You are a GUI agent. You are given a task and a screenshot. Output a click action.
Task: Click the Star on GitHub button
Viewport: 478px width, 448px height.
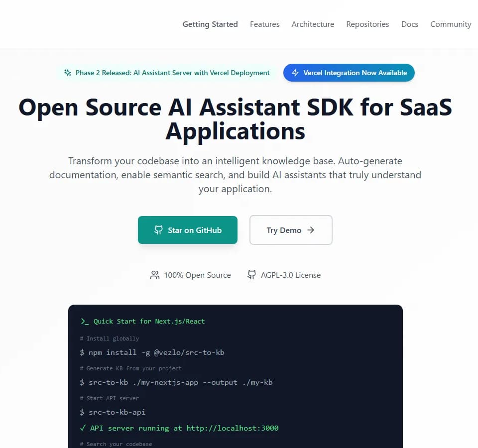[x=188, y=230]
